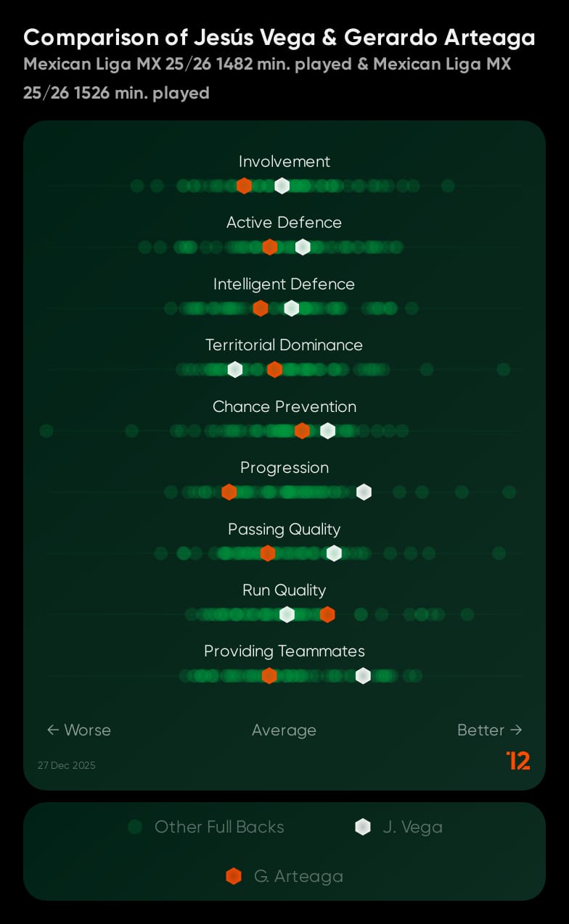Click the orange Twelve logo in the chart corner
The image size is (569, 924).
[518, 760]
